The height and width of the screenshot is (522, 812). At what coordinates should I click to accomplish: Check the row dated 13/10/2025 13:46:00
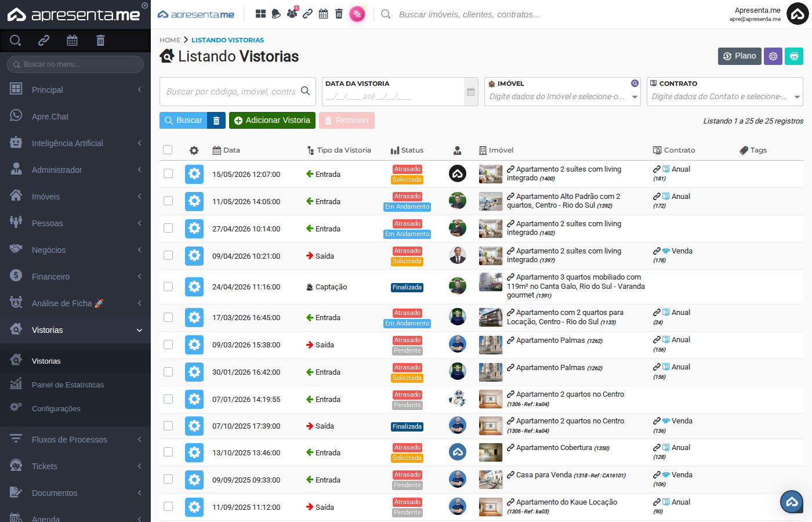tap(168, 452)
